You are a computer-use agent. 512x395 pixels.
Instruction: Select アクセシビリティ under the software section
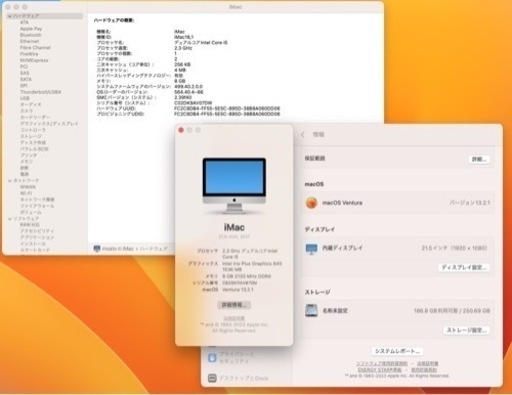pos(37,231)
